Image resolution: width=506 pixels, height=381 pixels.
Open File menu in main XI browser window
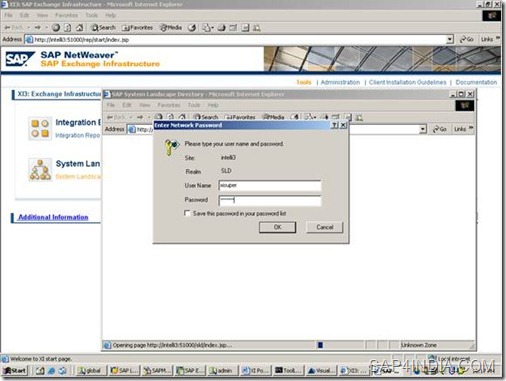pyautogui.click(x=8, y=15)
